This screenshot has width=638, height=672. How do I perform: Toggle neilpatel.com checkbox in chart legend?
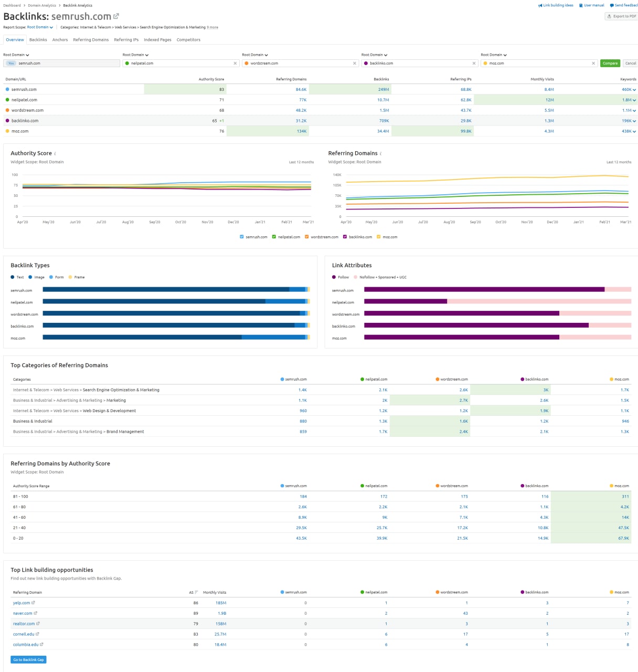[274, 237]
